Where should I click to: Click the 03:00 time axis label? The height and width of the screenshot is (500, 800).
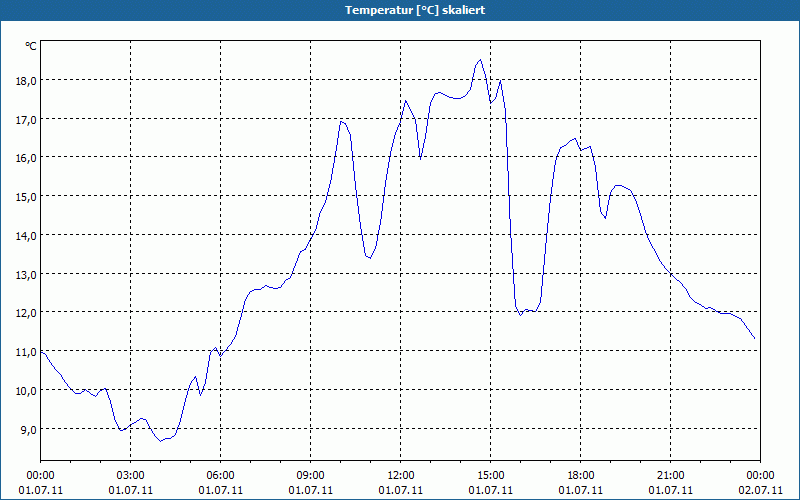pos(131,476)
